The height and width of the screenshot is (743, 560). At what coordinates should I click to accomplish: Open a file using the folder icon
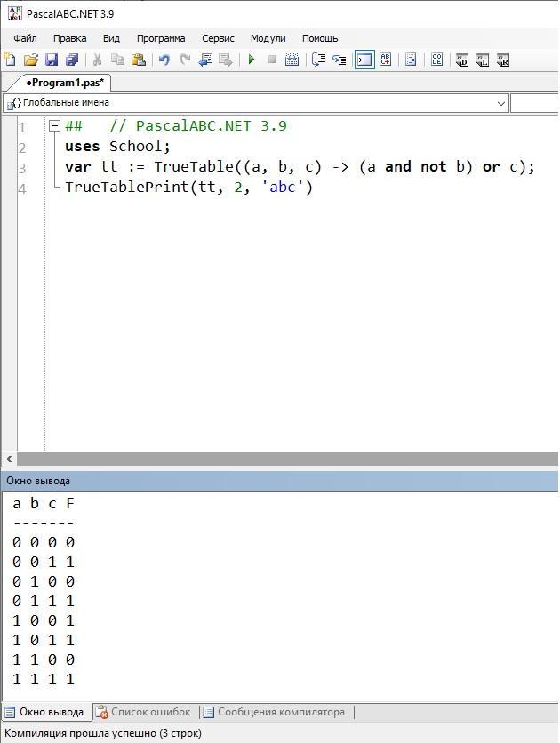[x=31, y=60]
